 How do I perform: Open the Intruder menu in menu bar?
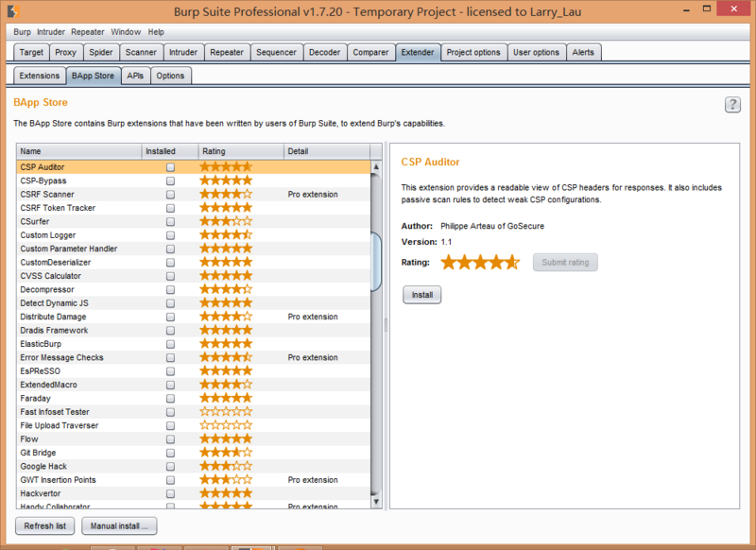coord(51,32)
